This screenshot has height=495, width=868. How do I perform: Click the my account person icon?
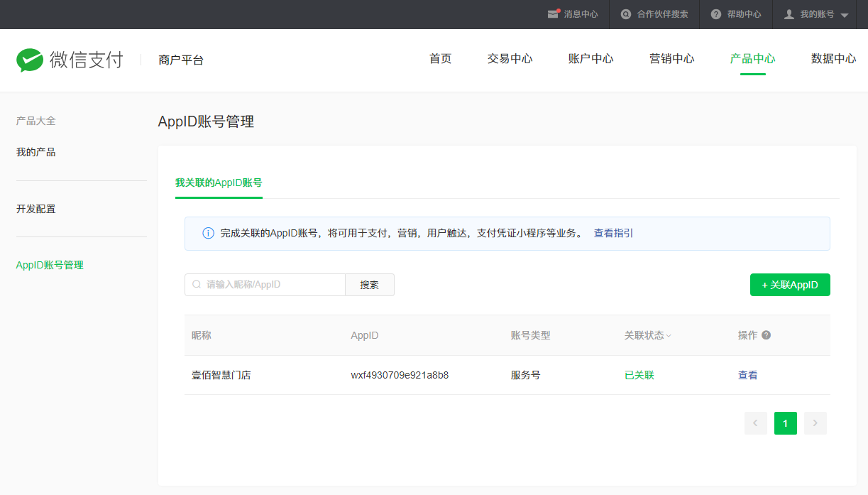(x=789, y=14)
